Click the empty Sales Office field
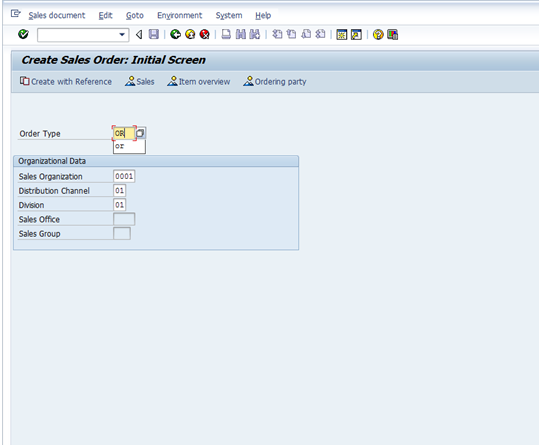 (124, 219)
